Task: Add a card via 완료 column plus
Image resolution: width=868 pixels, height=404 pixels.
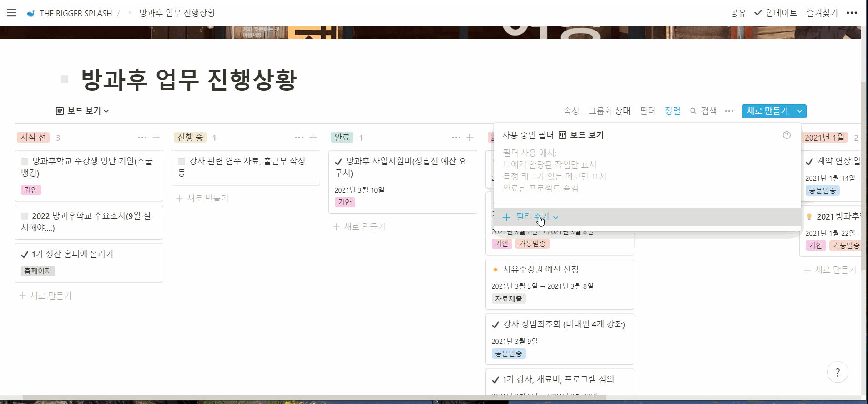Action: (470, 138)
